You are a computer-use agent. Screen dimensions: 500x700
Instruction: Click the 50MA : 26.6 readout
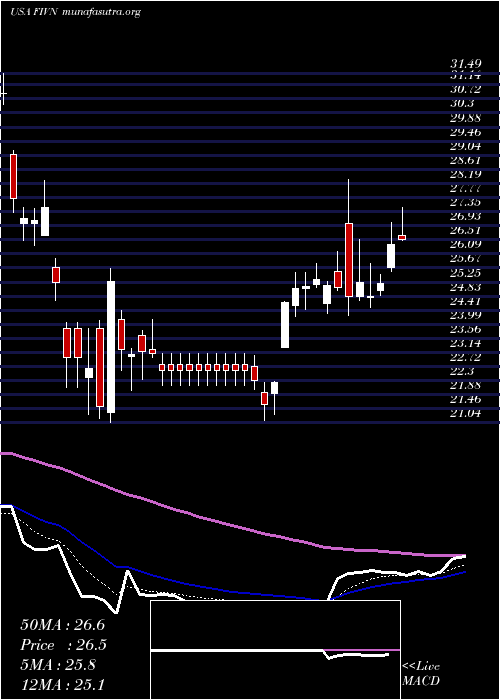[62, 625]
